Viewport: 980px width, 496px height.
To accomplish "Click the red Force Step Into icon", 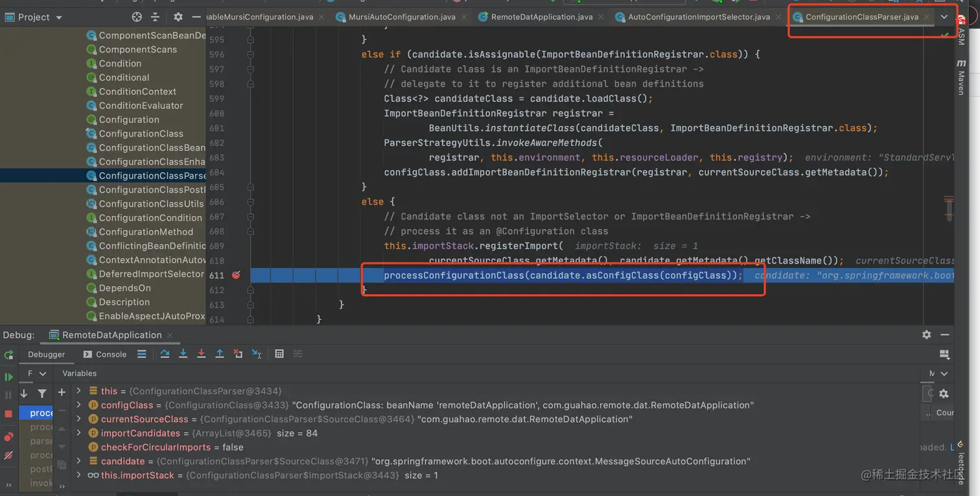I will coord(201,354).
